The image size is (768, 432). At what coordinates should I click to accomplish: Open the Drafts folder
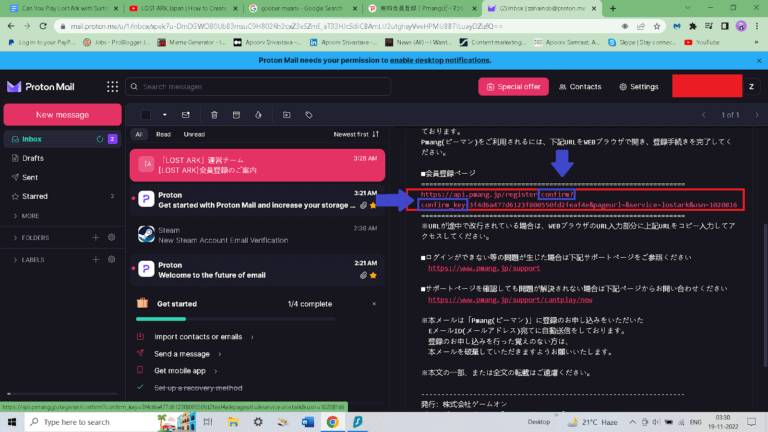pyautogui.click(x=33, y=158)
